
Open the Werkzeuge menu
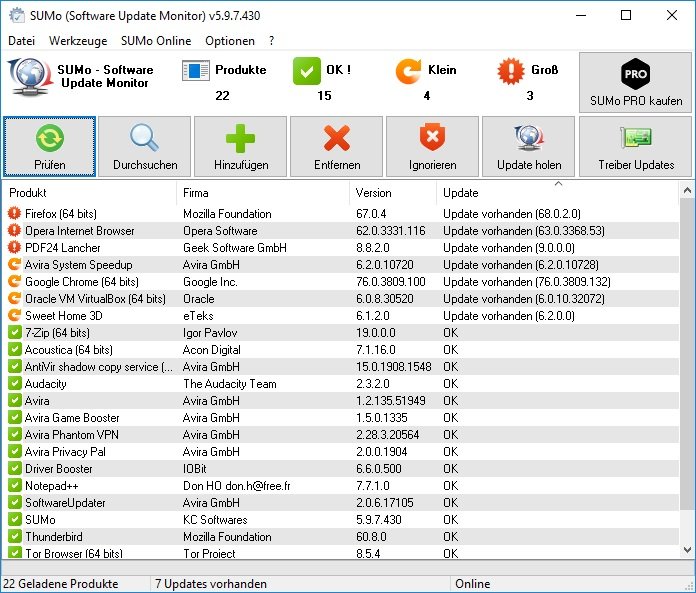pos(78,41)
